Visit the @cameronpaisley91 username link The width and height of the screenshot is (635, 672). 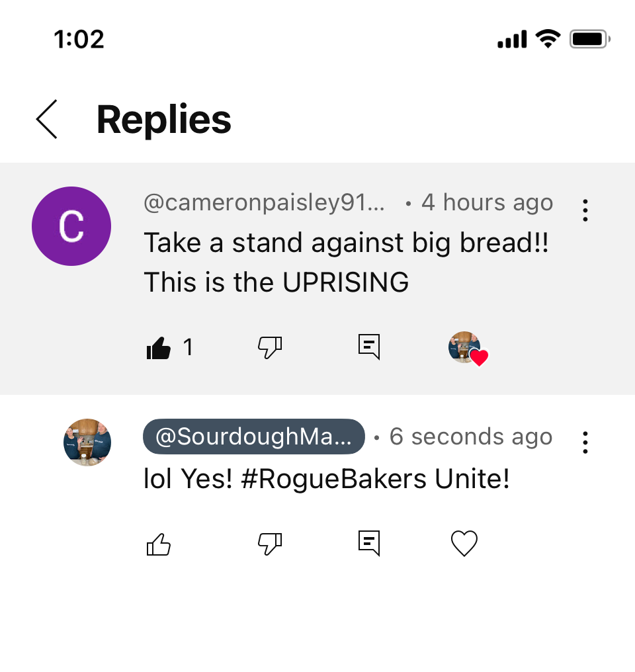coord(264,202)
